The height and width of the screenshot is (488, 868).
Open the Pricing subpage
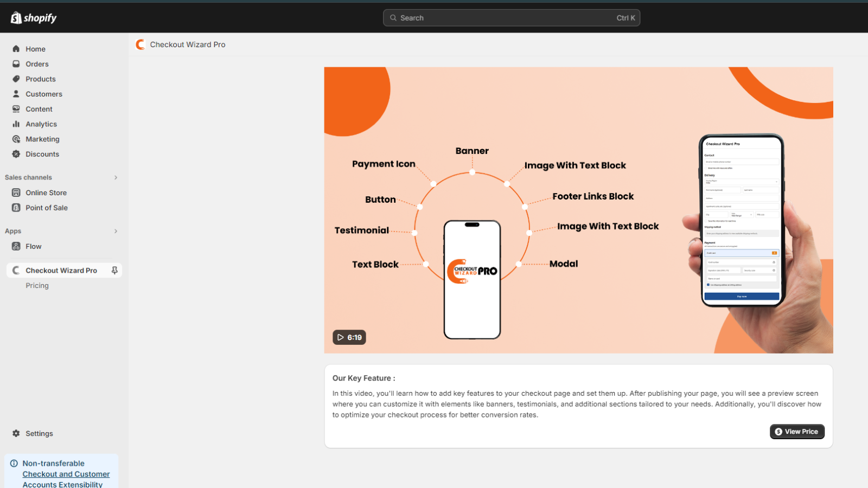point(37,286)
